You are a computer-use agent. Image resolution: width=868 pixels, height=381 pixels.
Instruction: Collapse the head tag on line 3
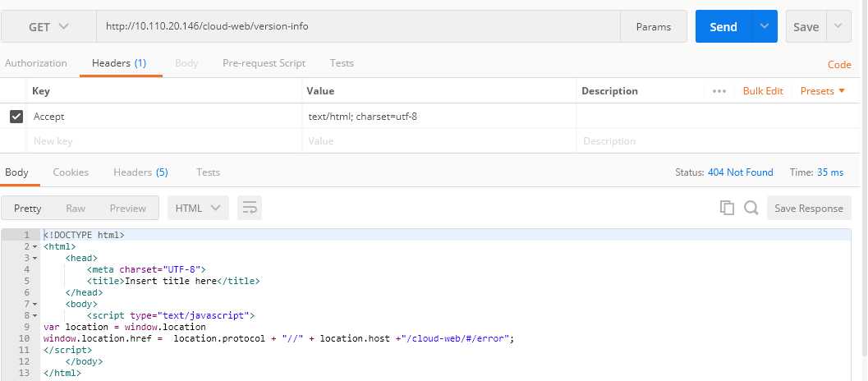point(34,259)
